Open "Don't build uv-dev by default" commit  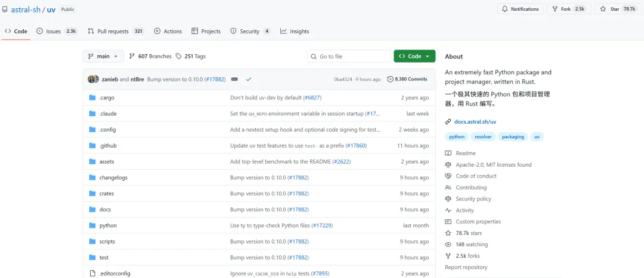point(266,98)
